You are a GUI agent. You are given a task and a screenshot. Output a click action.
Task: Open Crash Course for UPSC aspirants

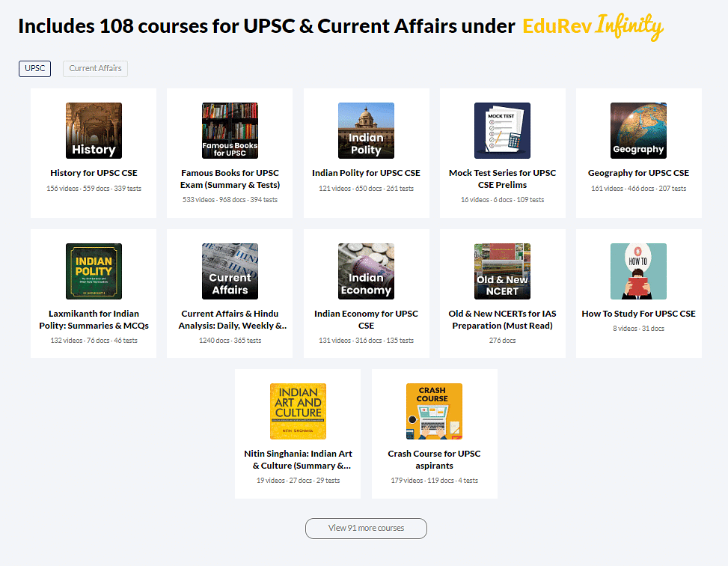pyautogui.click(x=434, y=460)
